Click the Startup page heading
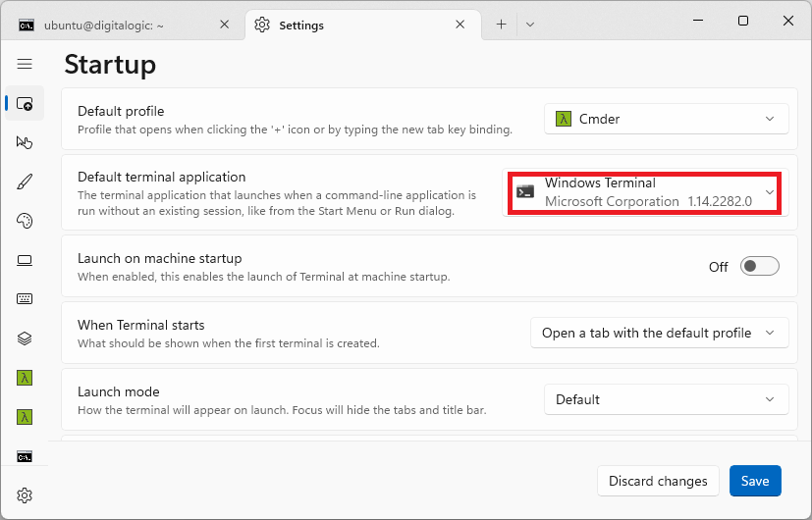 [110, 65]
